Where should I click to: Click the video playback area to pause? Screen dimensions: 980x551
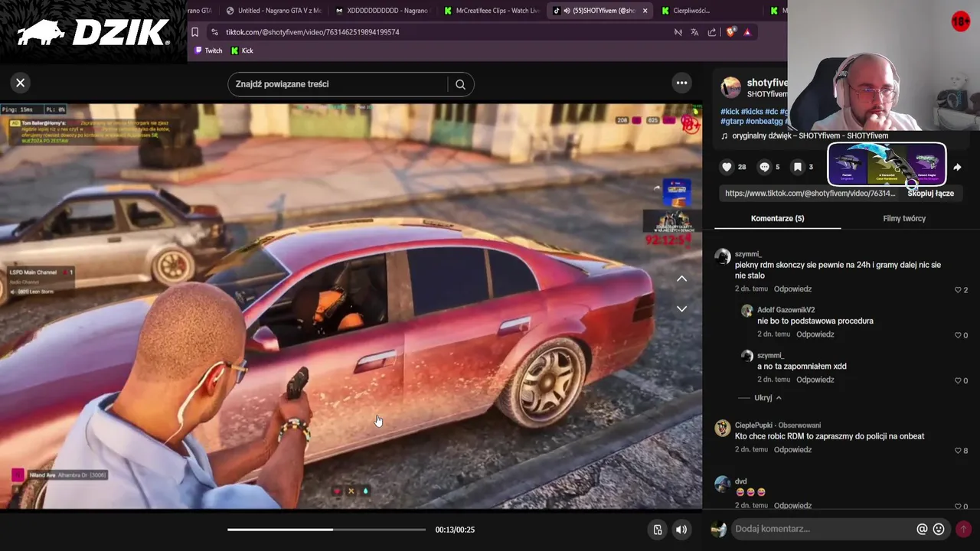click(x=351, y=306)
